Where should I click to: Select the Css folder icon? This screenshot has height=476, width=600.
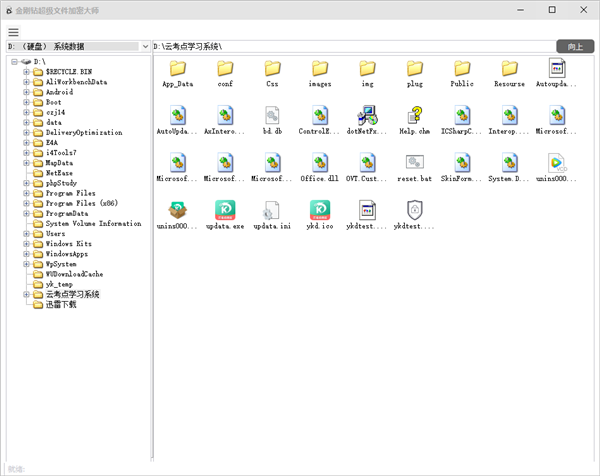(x=272, y=68)
